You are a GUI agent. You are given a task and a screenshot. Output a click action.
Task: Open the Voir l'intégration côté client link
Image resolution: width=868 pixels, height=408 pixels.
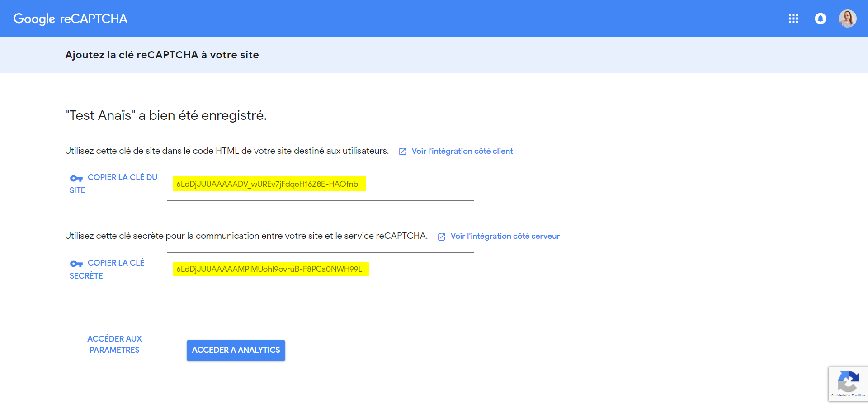[x=462, y=151]
